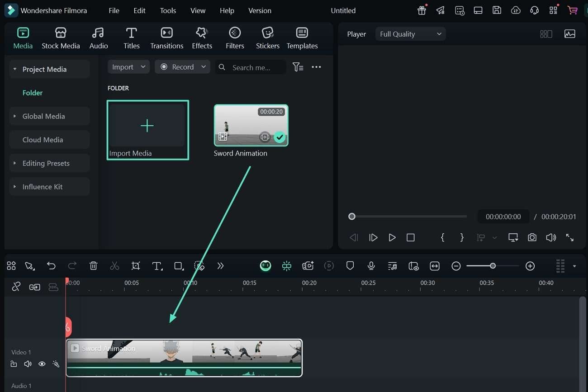Stop playback with the square button
This screenshot has width=588, height=392.
pos(411,237)
